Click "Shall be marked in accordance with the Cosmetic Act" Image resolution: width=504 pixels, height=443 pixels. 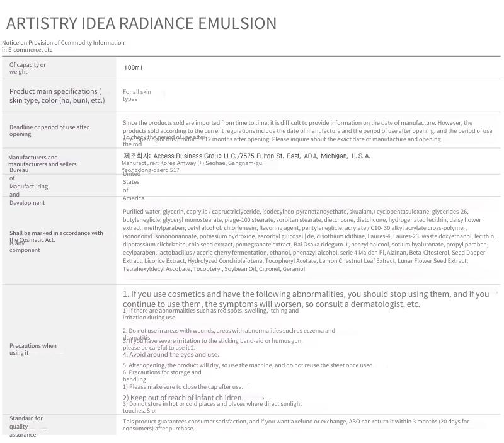click(56, 236)
